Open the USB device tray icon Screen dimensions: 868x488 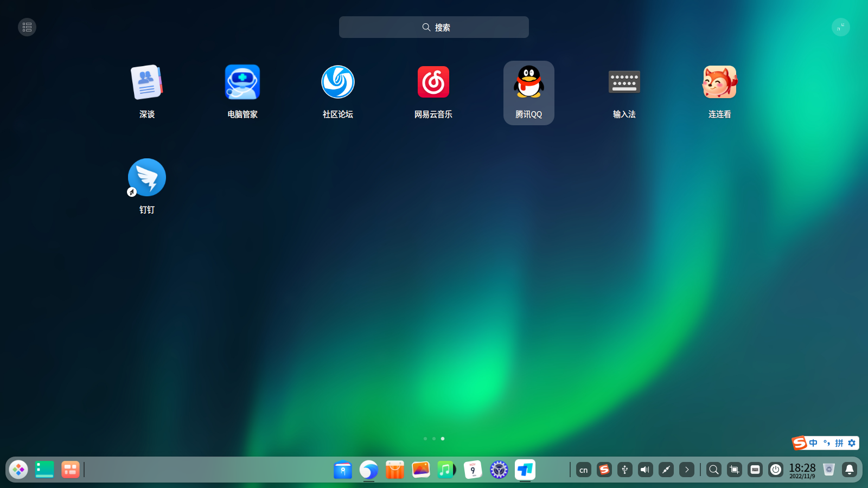pyautogui.click(x=625, y=470)
